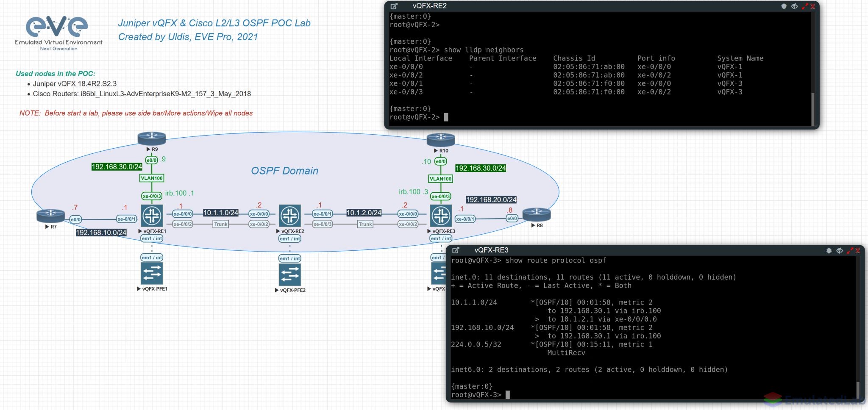The width and height of the screenshot is (868, 410).
Task: Click Trunk label between vQFX-RE1 and vQFX-RE2
Action: pyautogui.click(x=220, y=224)
